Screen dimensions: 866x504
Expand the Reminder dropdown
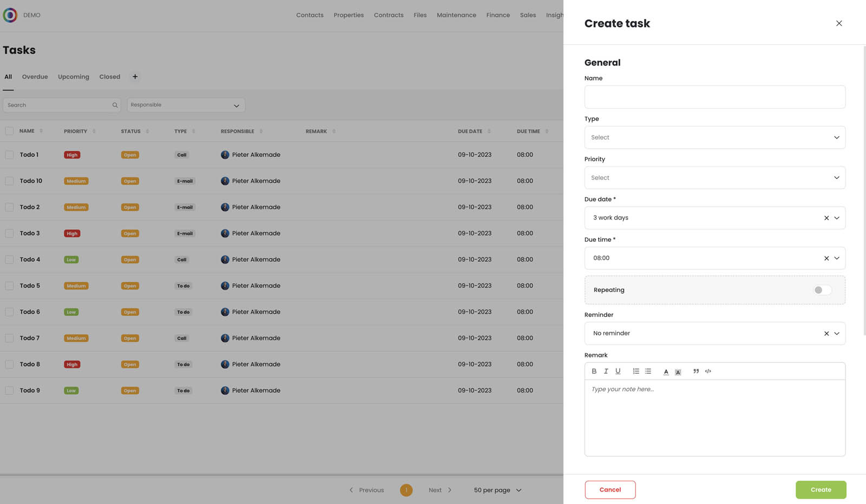click(837, 334)
